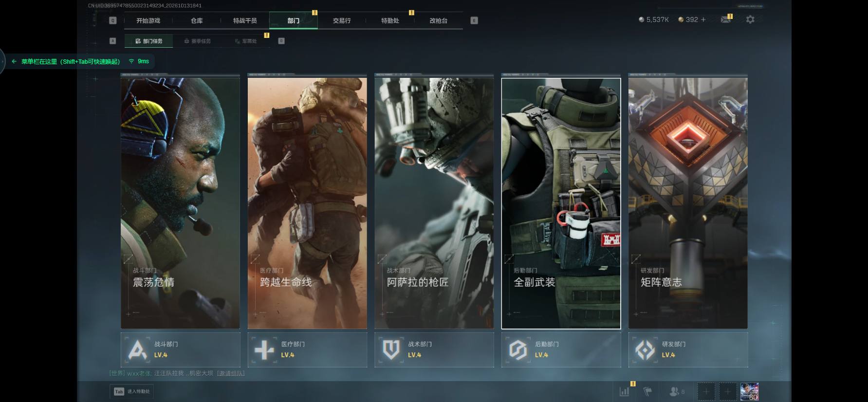Click the Tab 进入特勤处 button

tap(132, 391)
